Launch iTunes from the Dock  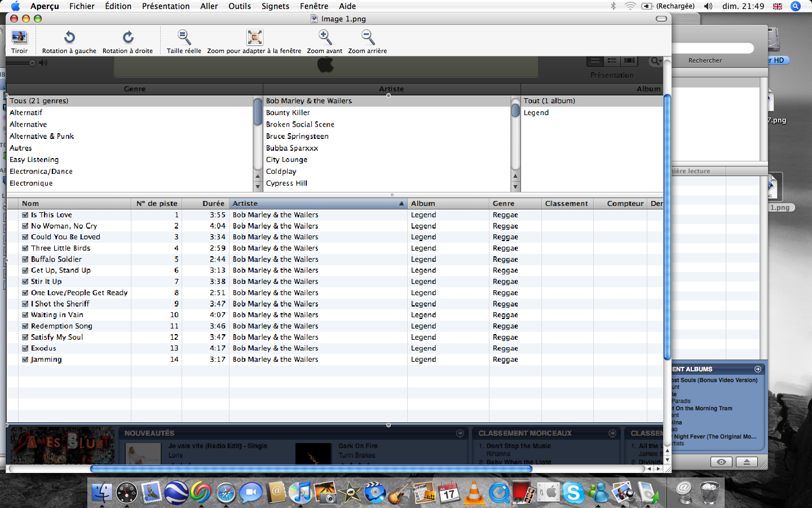301,493
